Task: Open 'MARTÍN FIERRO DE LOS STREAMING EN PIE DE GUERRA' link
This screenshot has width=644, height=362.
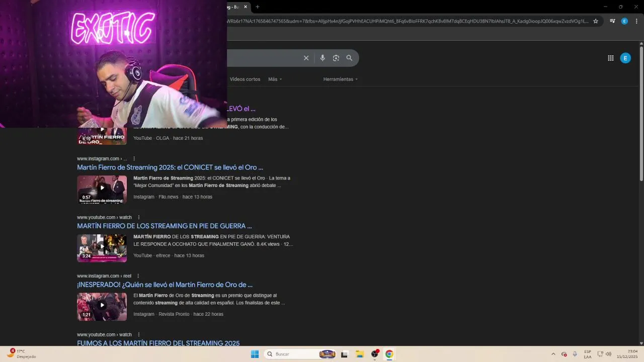Action: pyautogui.click(x=165, y=226)
